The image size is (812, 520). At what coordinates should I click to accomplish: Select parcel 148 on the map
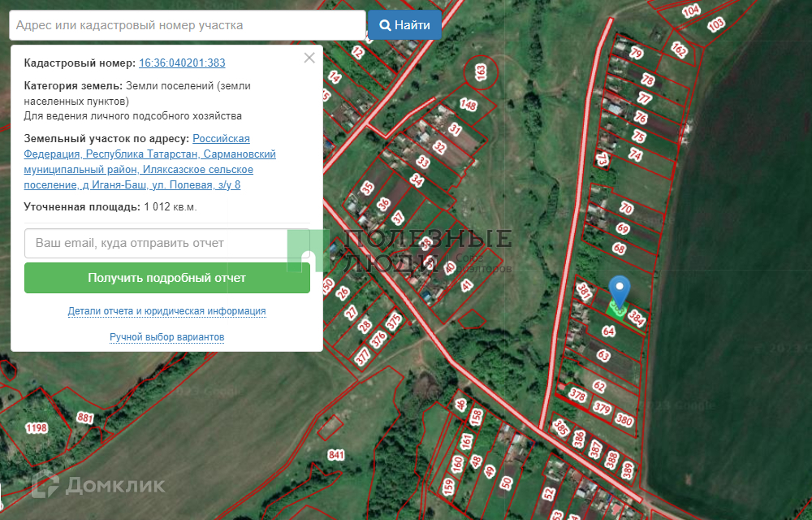pos(469,105)
